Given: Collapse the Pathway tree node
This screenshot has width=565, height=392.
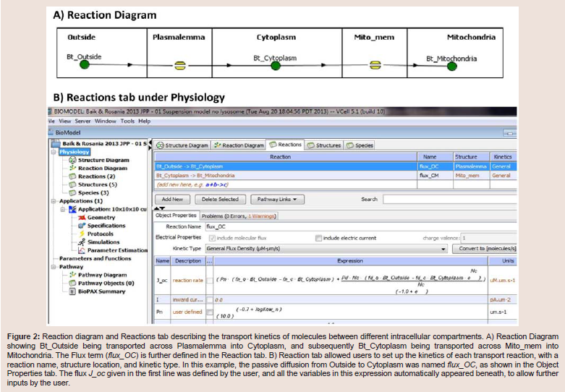Looking at the screenshot, I should coord(54,267).
